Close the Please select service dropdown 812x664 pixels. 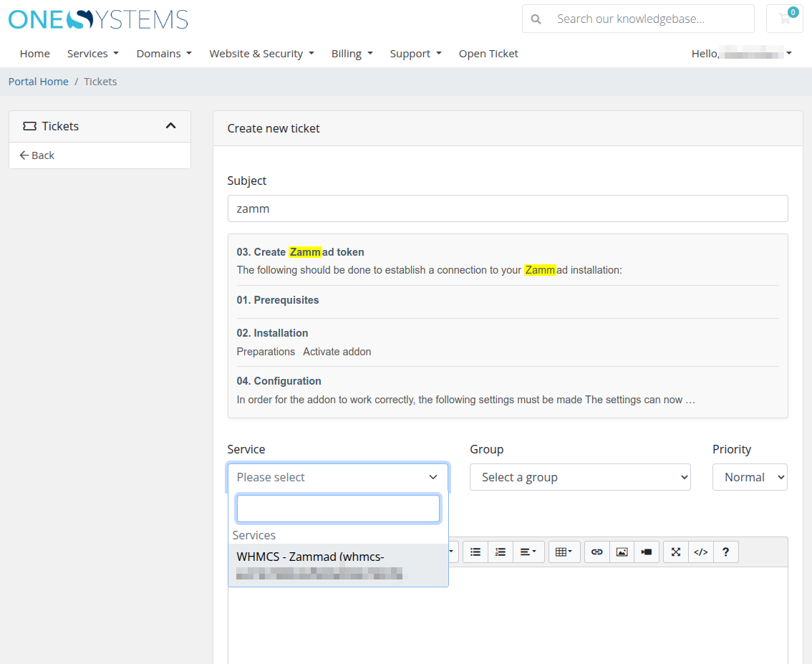tap(338, 477)
